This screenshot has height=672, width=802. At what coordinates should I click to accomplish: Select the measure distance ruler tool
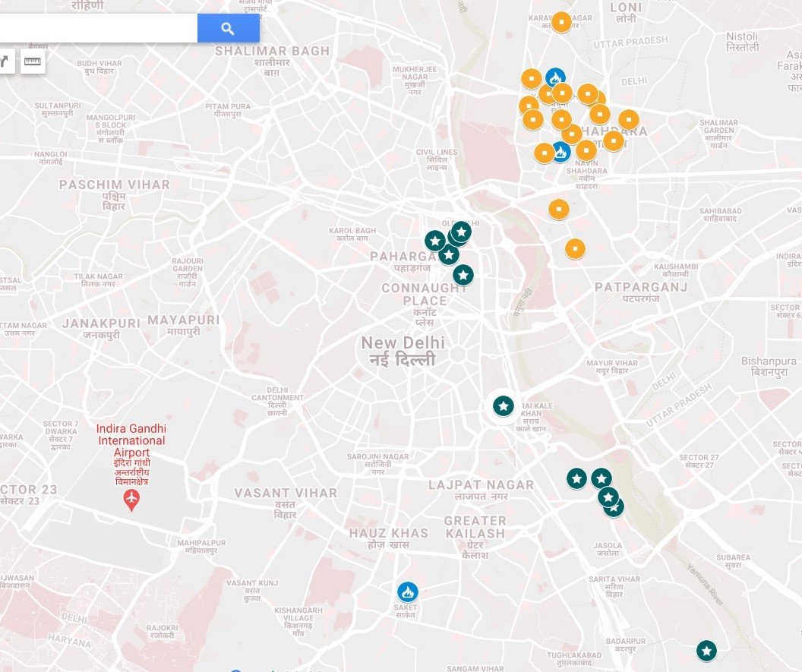pos(32,62)
